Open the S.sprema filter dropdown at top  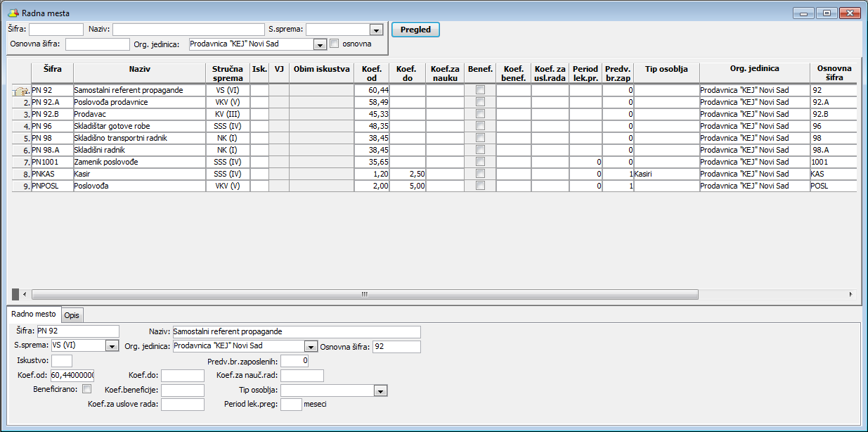point(376,30)
